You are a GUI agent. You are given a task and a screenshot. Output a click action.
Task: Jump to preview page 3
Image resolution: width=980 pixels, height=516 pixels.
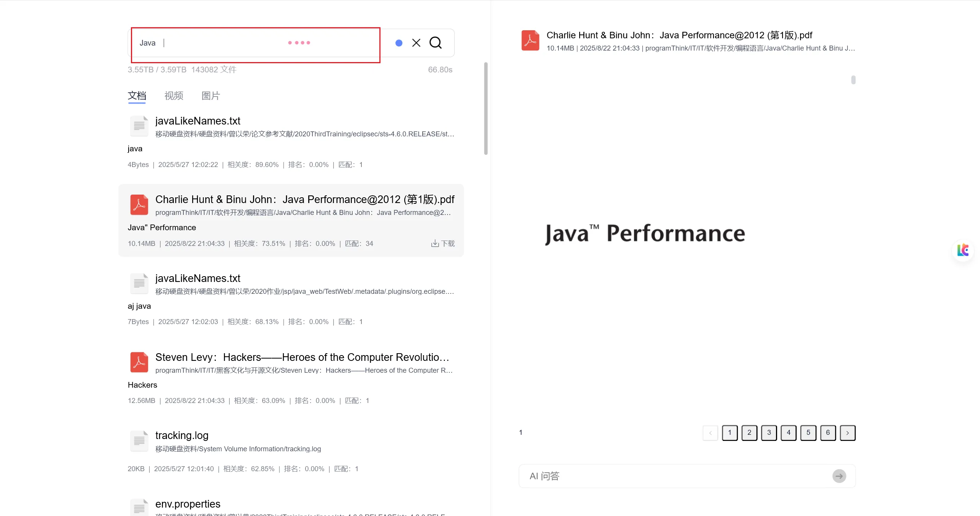(769, 433)
